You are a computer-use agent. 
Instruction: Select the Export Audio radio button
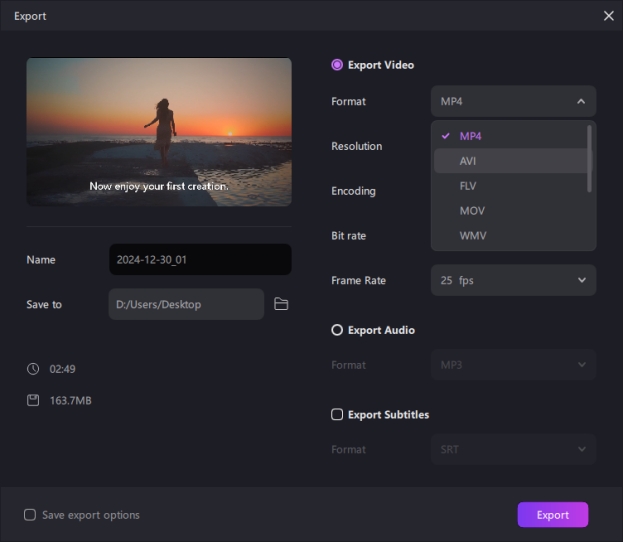click(337, 330)
